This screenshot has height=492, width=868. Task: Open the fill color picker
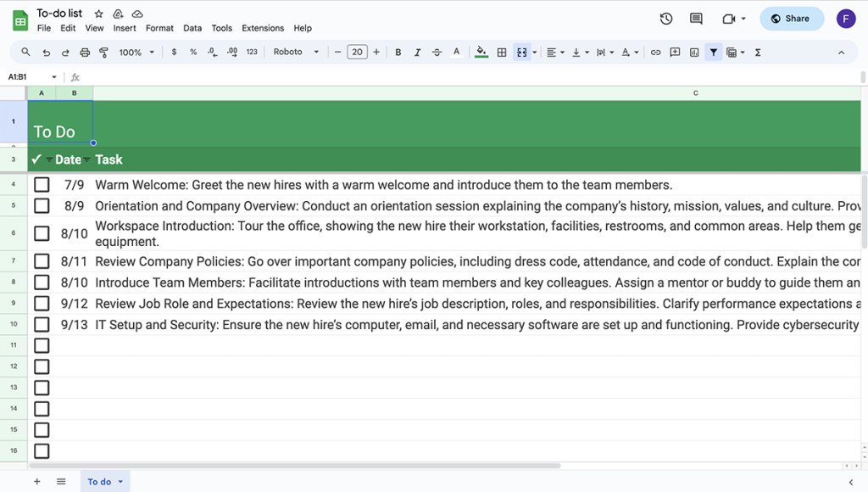click(481, 52)
